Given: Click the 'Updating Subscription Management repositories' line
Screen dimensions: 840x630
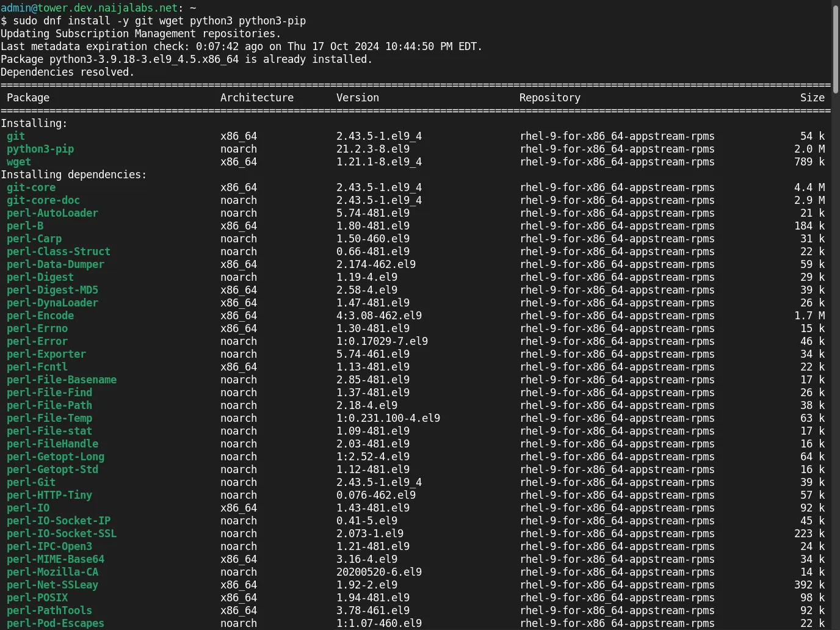Looking at the screenshot, I should [x=141, y=34].
